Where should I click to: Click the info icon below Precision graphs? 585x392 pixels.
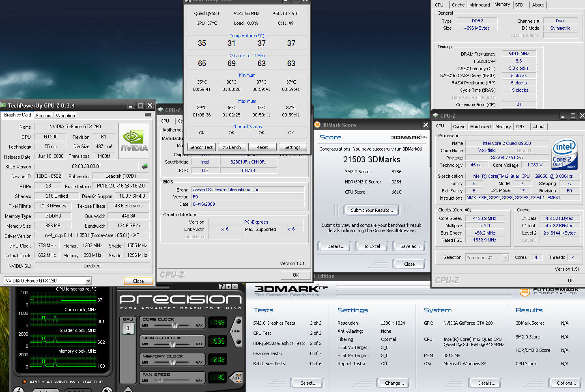pos(18,390)
